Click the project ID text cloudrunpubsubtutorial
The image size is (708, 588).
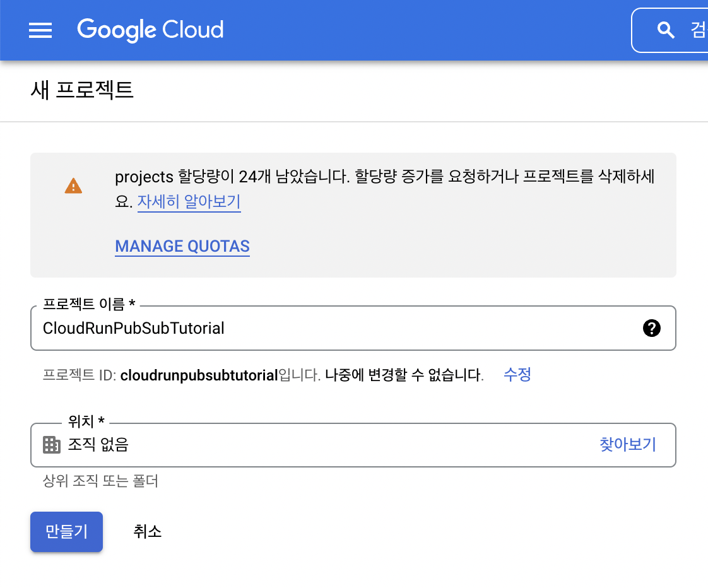click(x=199, y=375)
